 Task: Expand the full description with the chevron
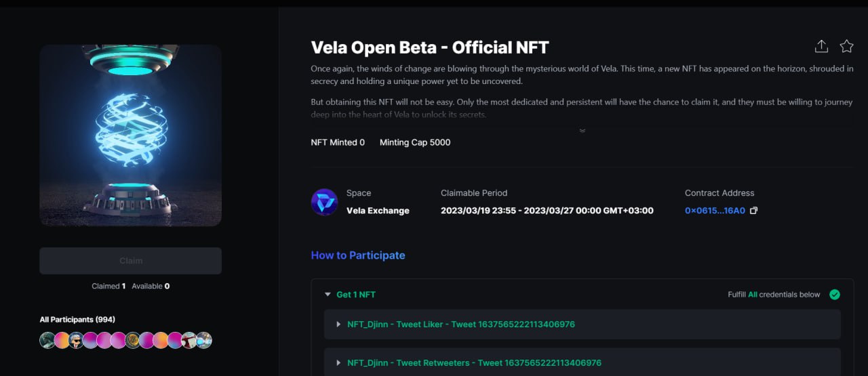pos(582,131)
